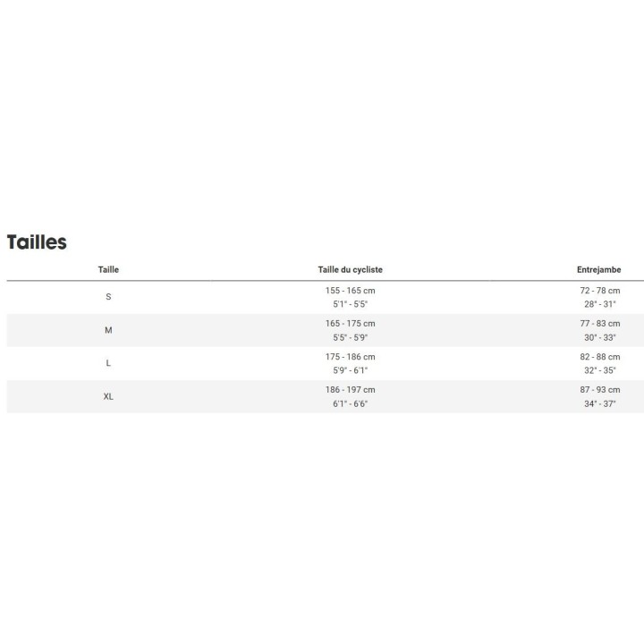
Task: Select the 186 - 197 cm rider height
Action: tap(350, 390)
